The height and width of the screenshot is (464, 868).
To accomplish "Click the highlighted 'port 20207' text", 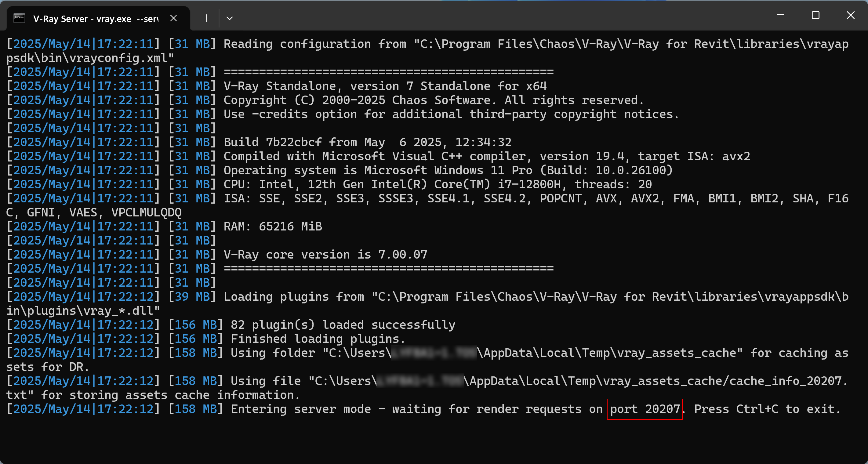I will click(645, 409).
